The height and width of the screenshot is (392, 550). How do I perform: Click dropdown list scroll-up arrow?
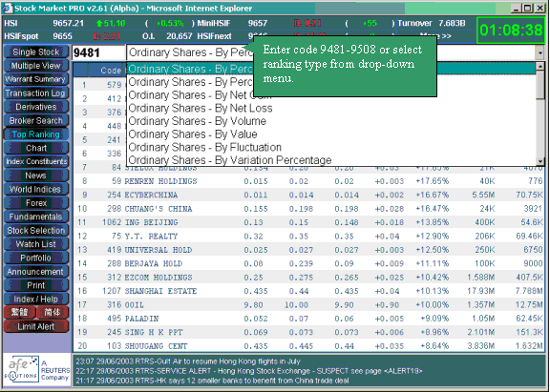point(540,66)
